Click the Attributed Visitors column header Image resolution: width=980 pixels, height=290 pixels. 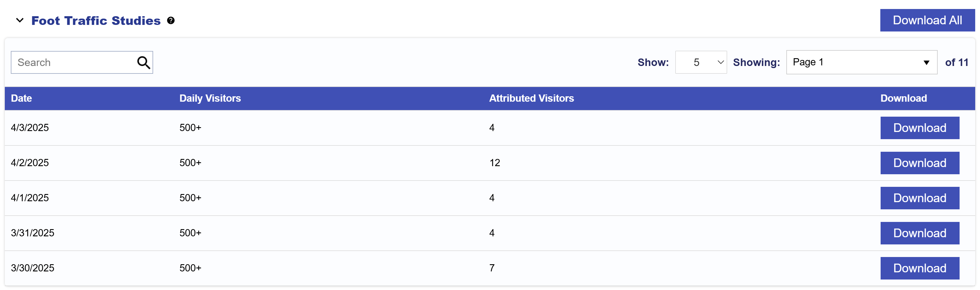[x=531, y=98]
